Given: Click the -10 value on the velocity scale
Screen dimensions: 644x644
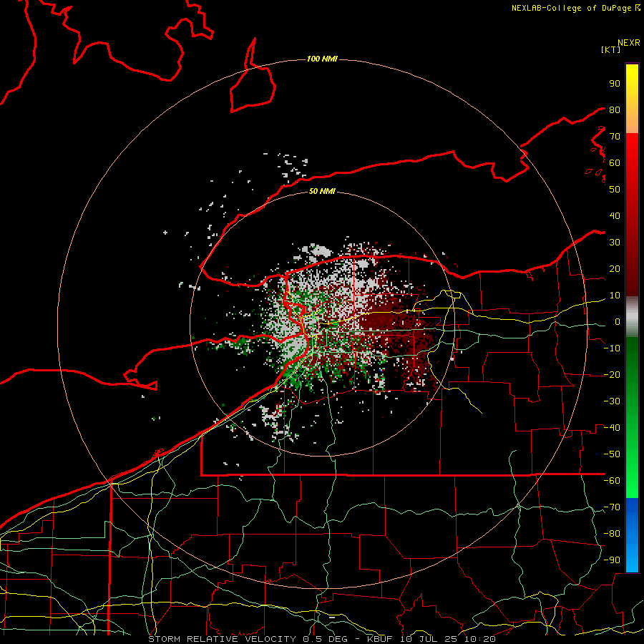Looking at the screenshot, I should [x=612, y=348].
